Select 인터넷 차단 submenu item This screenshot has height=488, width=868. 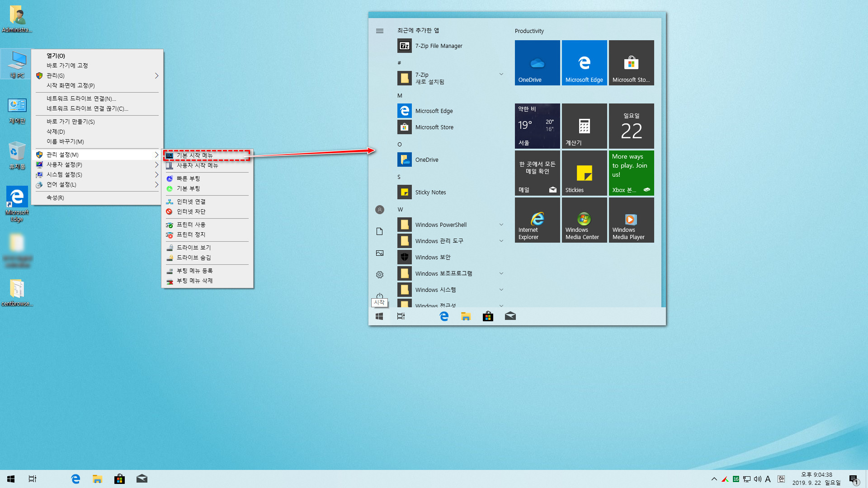click(207, 211)
